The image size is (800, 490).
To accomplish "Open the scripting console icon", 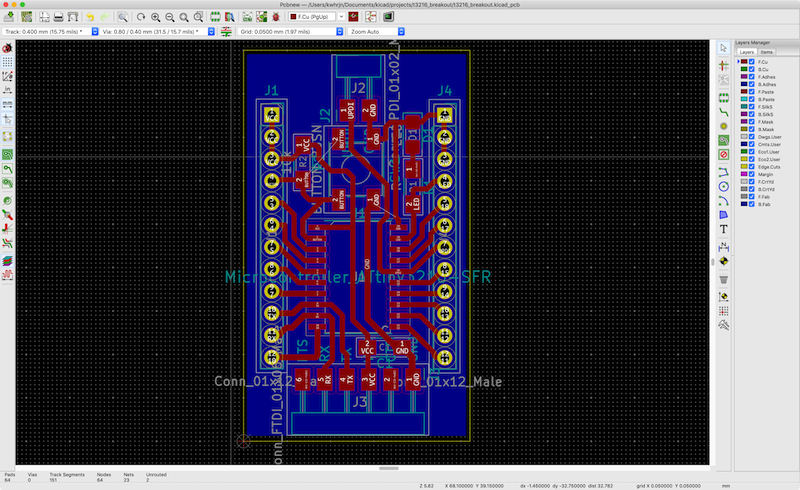I will click(x=389, y=17).
